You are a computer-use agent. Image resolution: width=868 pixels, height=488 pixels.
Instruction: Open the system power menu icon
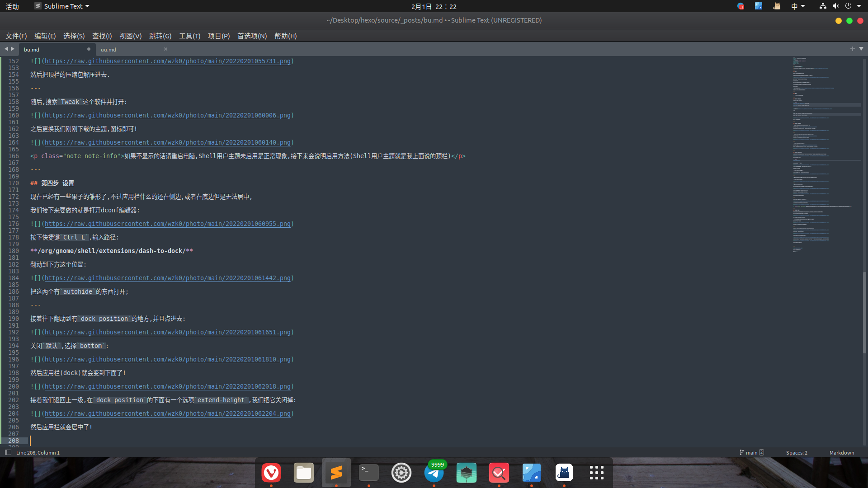pyautogui.click(x=848, y=6)
